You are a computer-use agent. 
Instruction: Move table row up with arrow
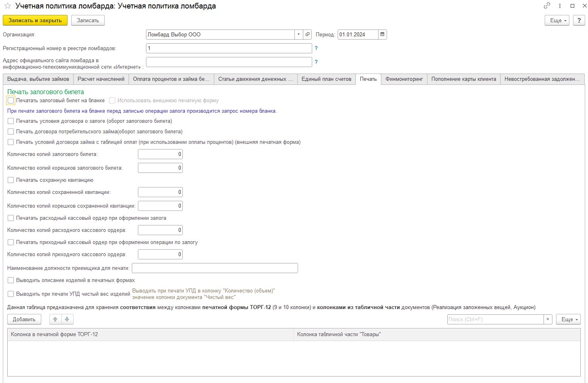click(55, 319)
